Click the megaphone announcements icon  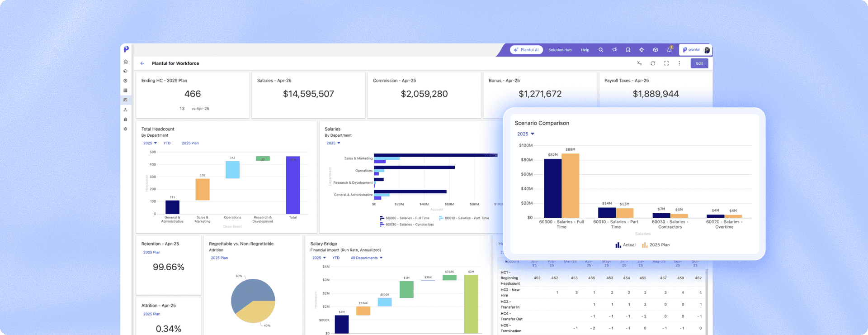614,50
